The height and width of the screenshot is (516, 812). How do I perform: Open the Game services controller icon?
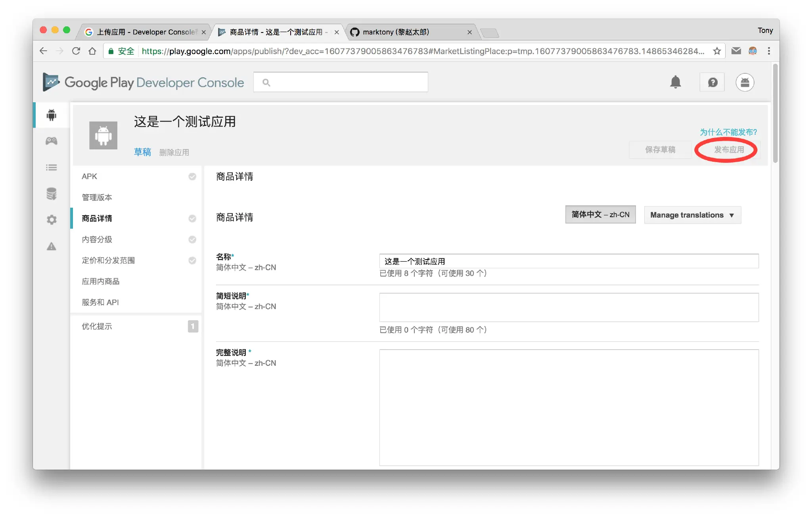pyautogui.click(x=52, y=141)
